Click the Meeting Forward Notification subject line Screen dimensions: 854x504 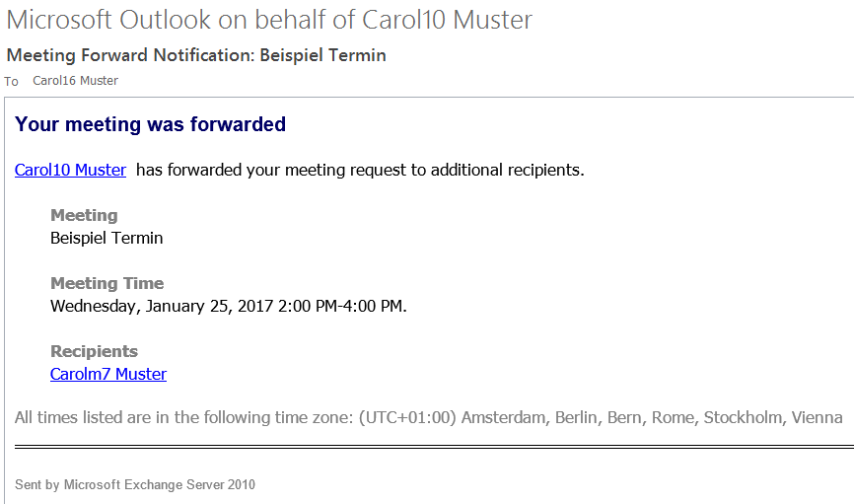click(196, 55)
